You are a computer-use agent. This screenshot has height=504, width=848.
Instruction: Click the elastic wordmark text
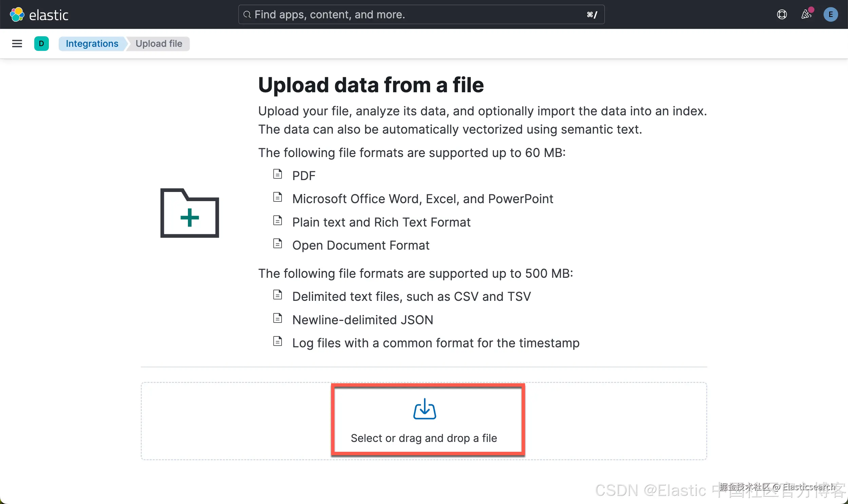pos(49,15)
